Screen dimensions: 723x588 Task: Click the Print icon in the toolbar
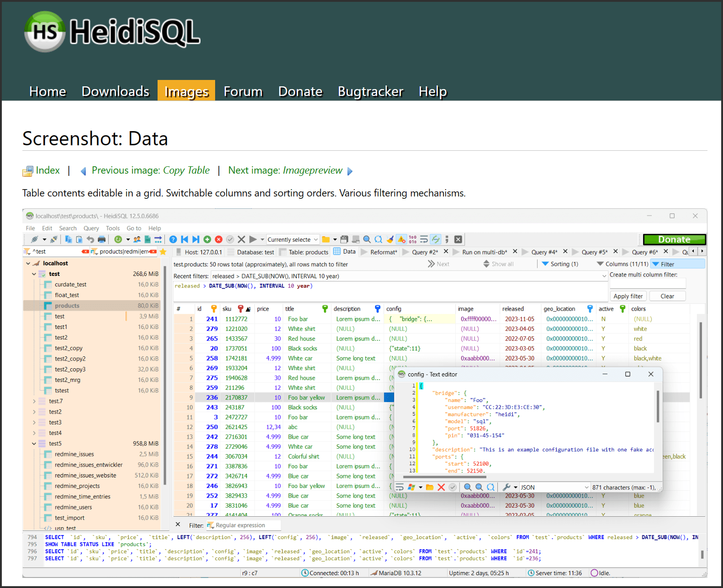tap(101, 239)
